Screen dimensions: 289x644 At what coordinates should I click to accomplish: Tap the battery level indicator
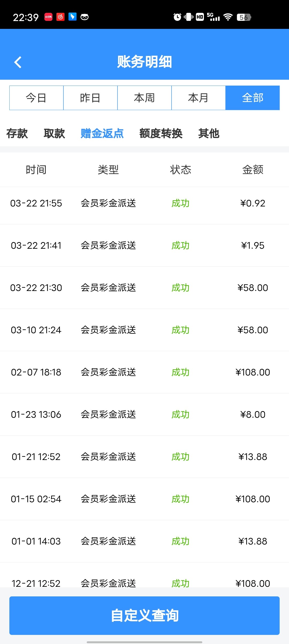click(244, 17)
